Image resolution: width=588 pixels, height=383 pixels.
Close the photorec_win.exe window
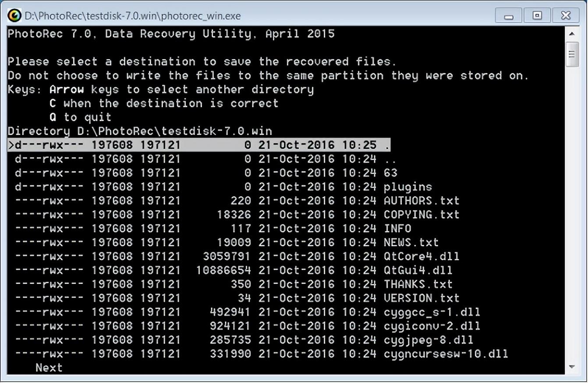click(x=566, y=16)
